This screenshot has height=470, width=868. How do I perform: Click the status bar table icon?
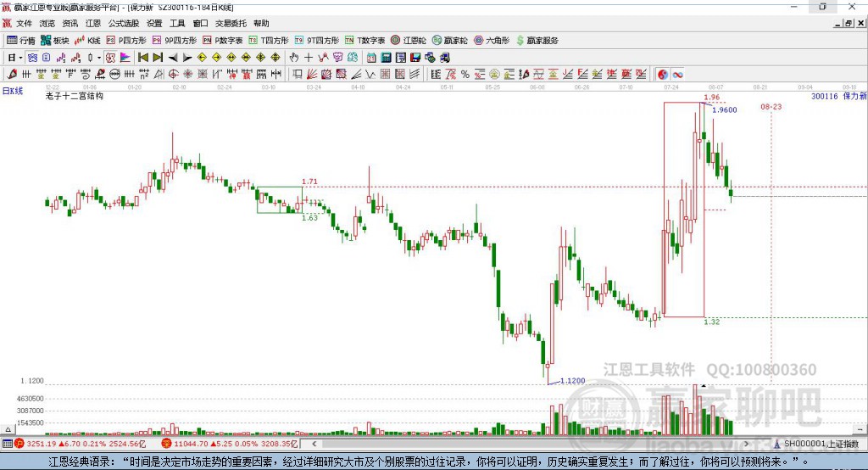[7, 444]
